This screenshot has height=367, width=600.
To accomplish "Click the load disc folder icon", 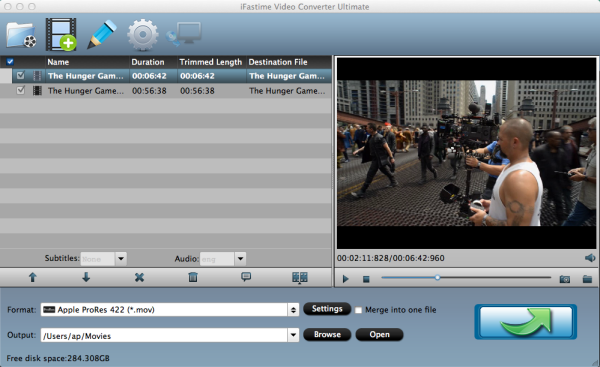I will tap(21, 35).
